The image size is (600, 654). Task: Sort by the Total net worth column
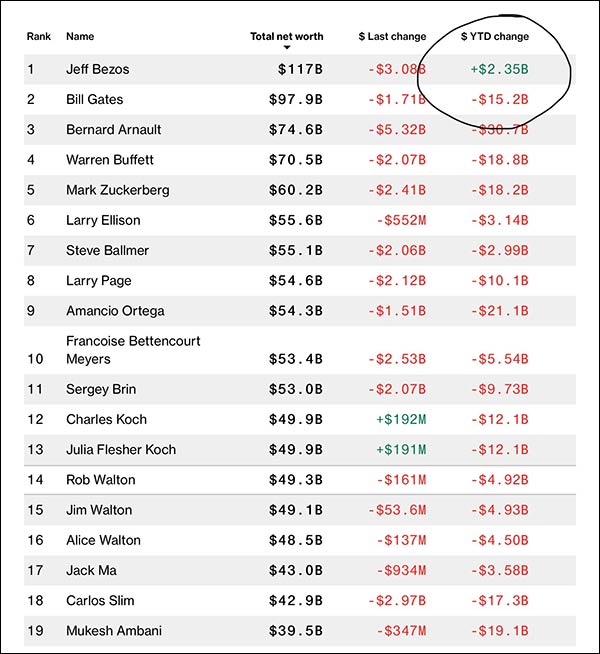click(x=286, y=36)
